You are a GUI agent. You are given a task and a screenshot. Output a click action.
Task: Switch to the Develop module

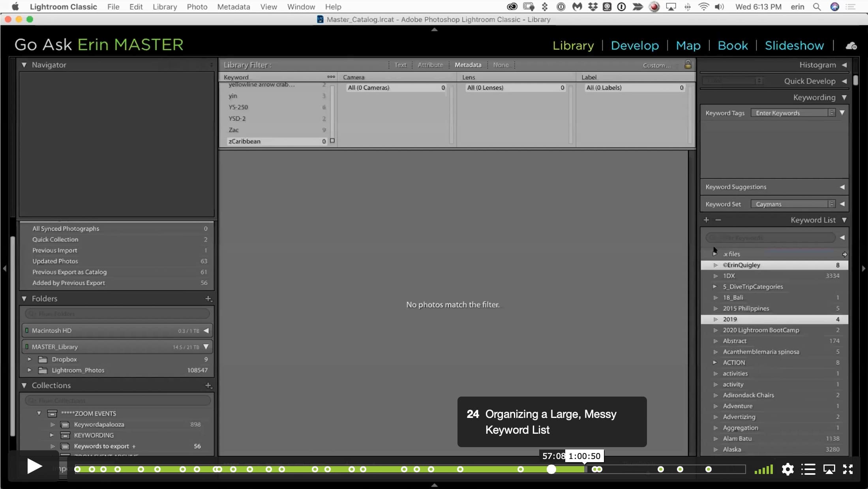pos(635,46)
